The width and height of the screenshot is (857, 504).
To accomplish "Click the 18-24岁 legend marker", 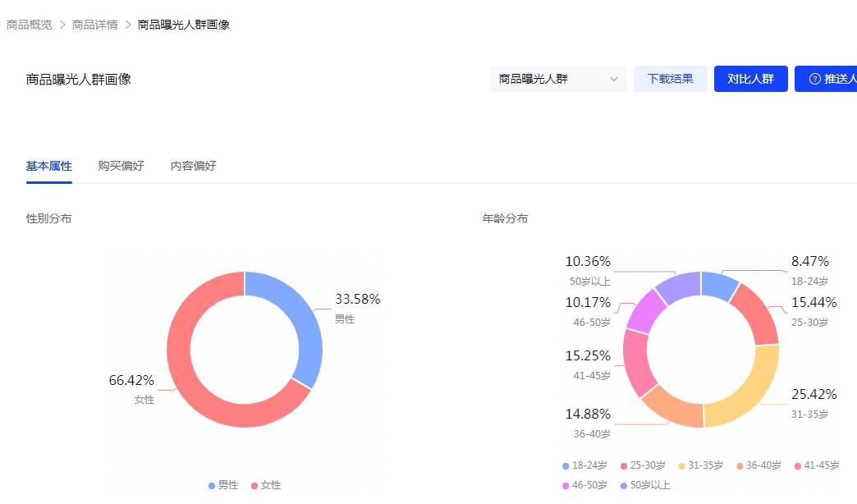I will coord(565,465).
